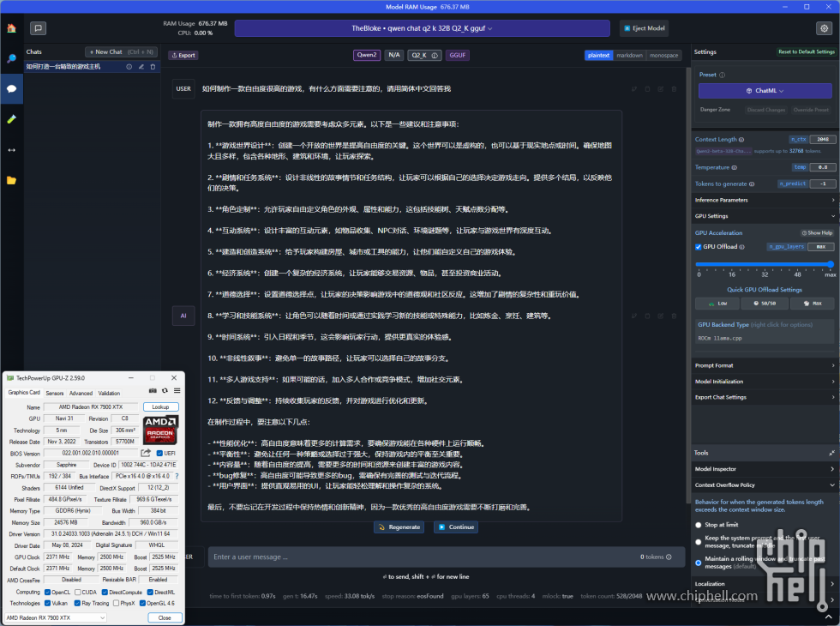Open the loaded model selector dropdown
Image resolution: width=840 pixels, height=626 pixels.
pyautogui.click(x=422, y=28)
